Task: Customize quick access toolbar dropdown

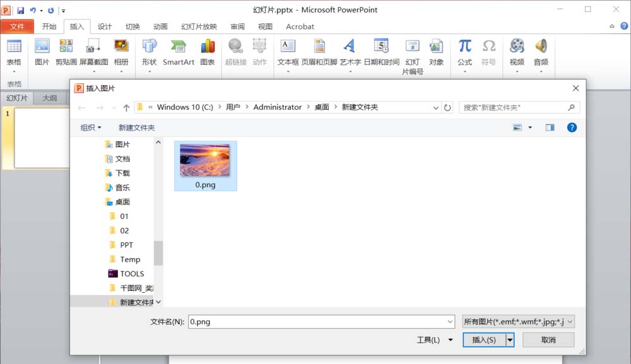Action: point(63,11)
